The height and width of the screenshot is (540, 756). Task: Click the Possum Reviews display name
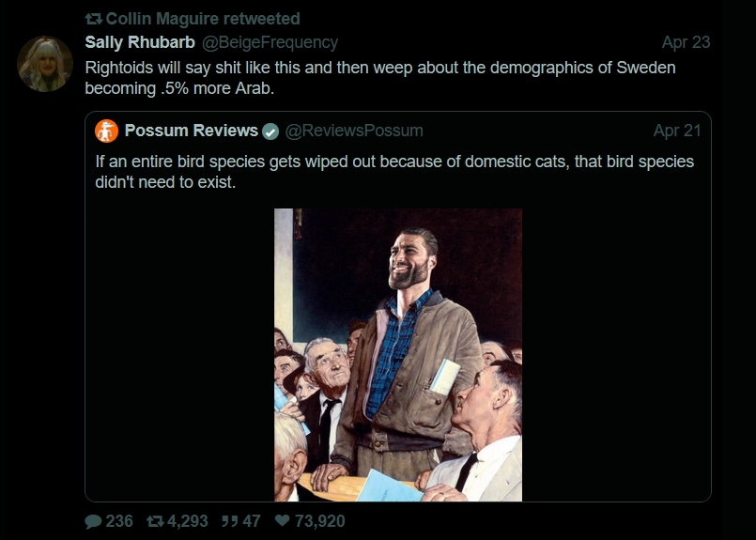191,131
